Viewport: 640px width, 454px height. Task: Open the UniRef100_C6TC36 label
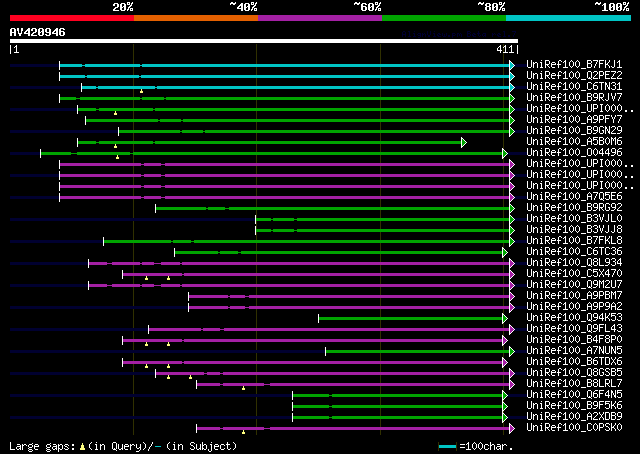pyautogui.click(x=574, y=252)
